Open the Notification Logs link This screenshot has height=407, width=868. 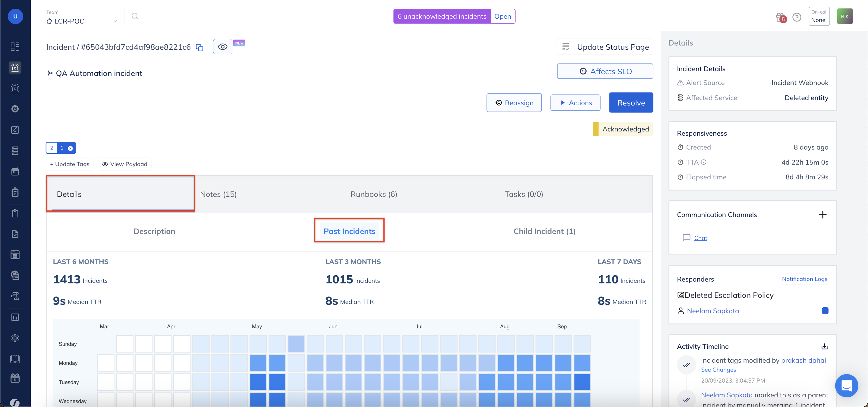[x=804, y=279]
